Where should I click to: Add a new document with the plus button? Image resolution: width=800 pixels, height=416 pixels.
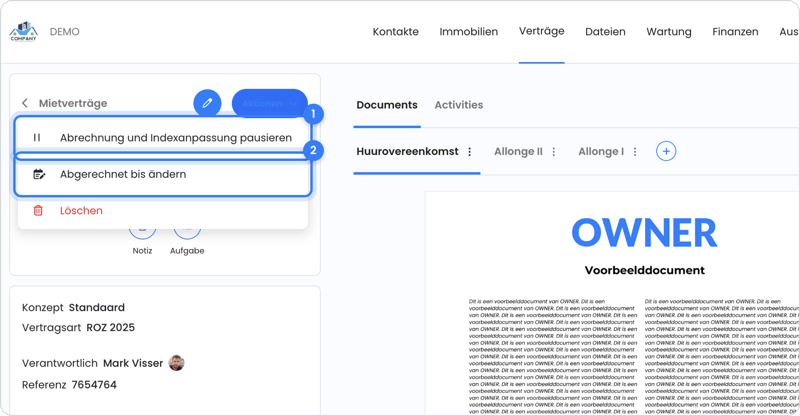click(666, 151)
